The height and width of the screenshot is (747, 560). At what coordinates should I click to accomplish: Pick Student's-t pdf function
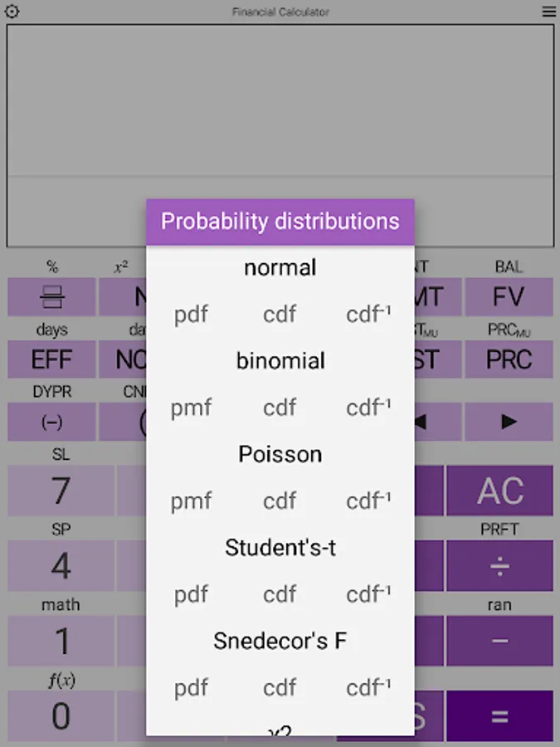click(191, 594)
